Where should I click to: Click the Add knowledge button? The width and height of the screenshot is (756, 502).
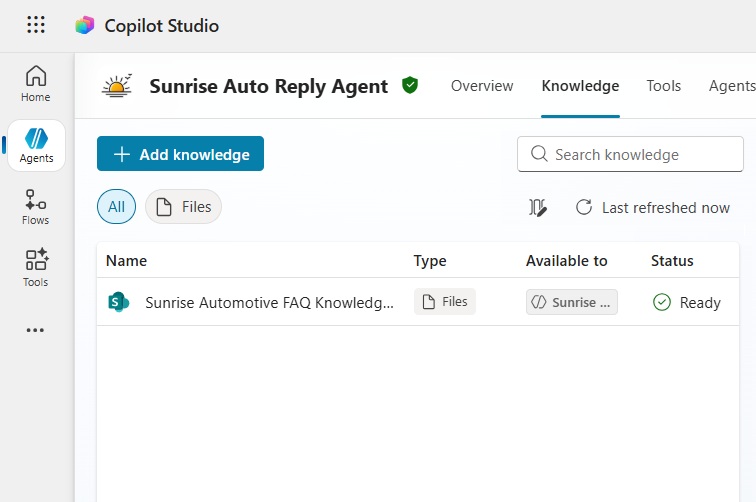point(180,154)
